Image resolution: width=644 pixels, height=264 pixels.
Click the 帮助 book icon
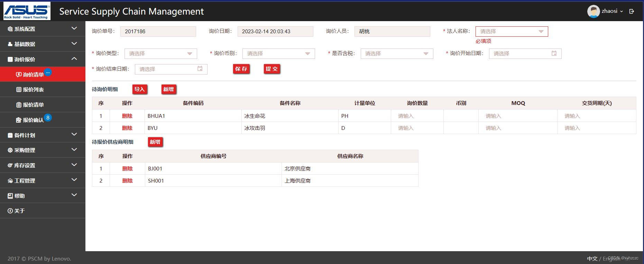tap(10, 196)
